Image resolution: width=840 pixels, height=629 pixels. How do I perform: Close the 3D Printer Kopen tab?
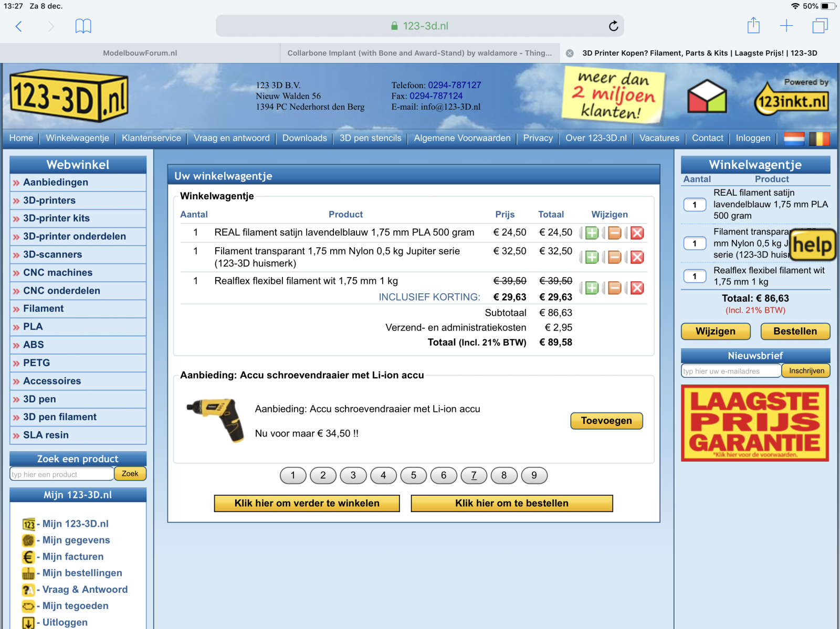(x=570, y=53)
